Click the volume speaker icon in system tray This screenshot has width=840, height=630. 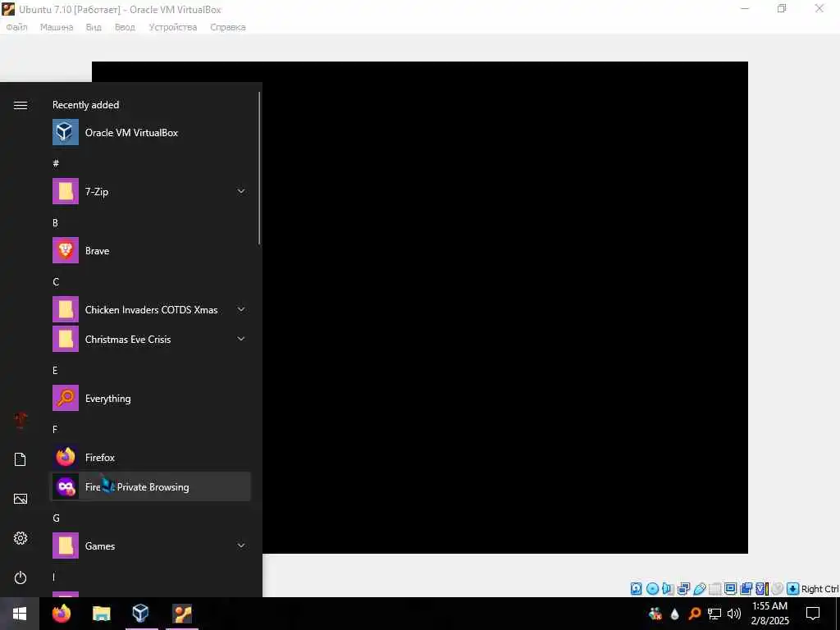pos(734,614)
